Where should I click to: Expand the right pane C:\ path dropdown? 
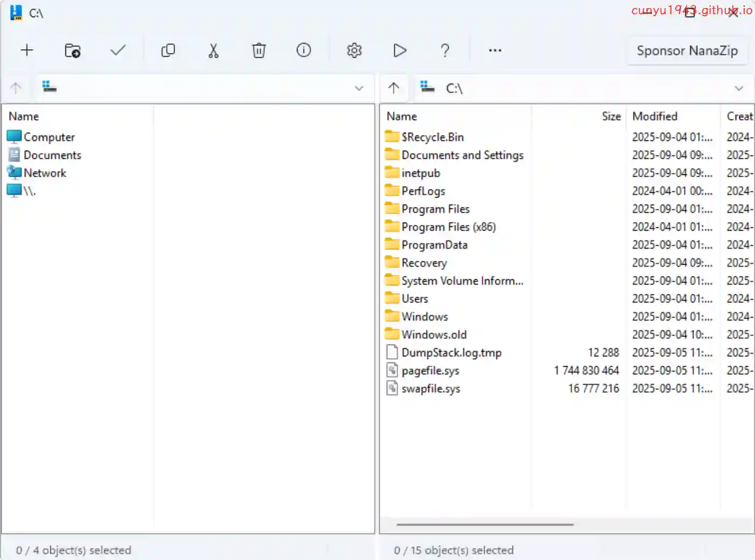[738, 88]
